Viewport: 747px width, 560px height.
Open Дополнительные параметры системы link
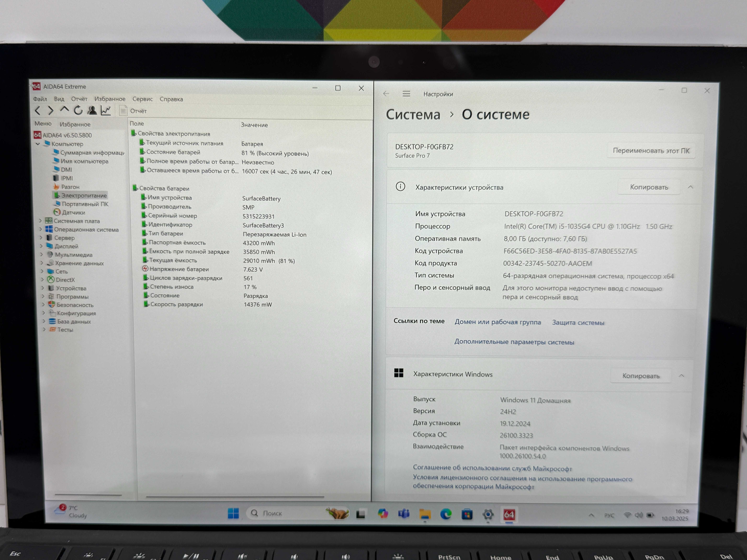click(514, 342)
